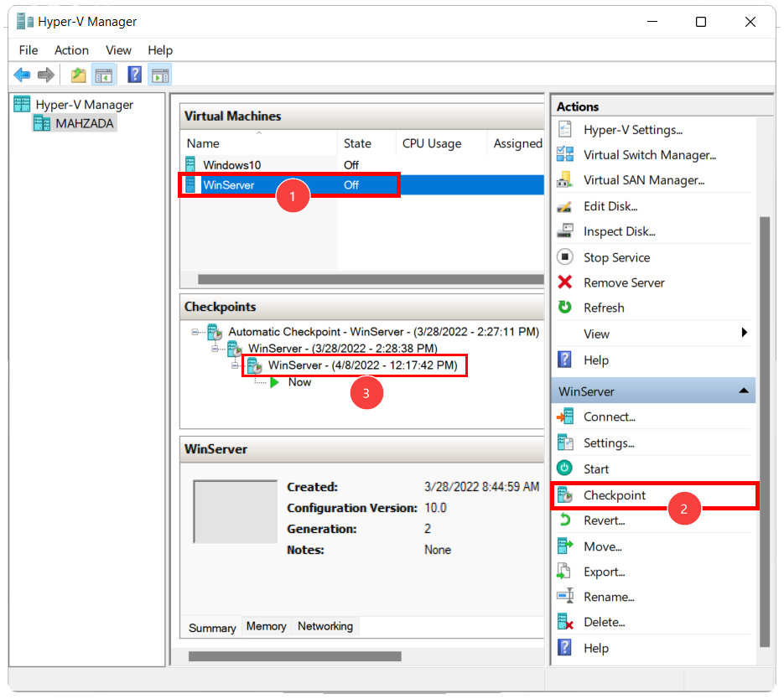Collapse the WinServer 2:28:38 PM checkpoint node

[215, 349]
